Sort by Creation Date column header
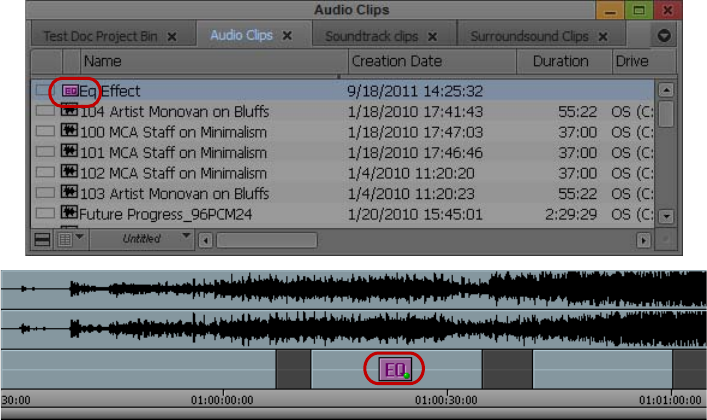This screenshot has height=420, width=707. (432, 61)
